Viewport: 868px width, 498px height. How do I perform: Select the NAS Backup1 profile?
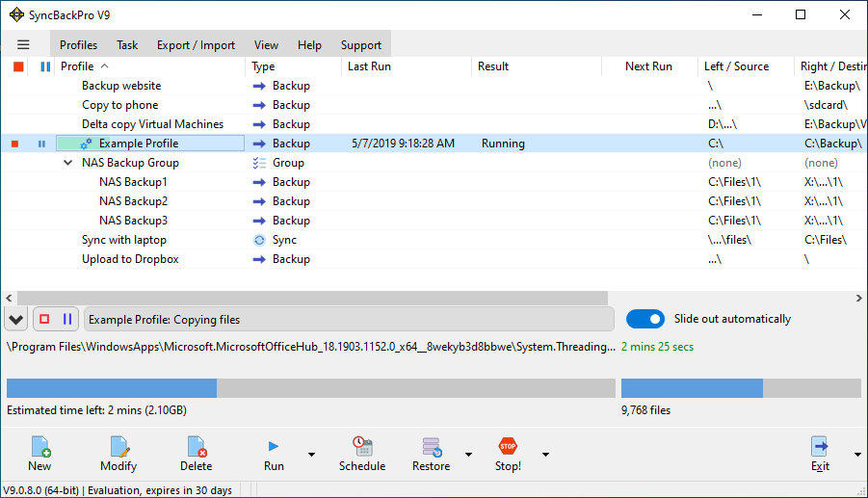click(x=133, y=182)
